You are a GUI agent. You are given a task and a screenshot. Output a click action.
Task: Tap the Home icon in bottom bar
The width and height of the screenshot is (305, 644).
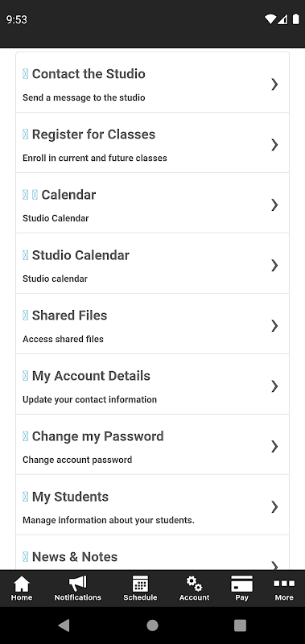(x=22, y=584)
